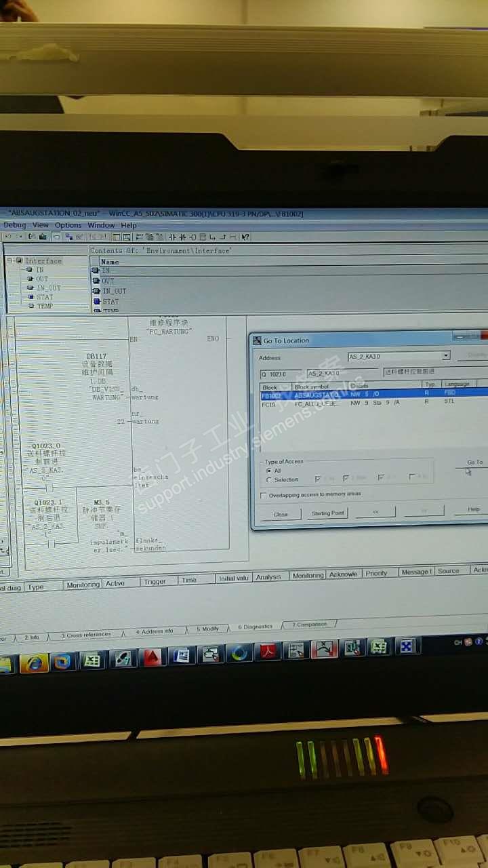Click the Close button in Go To Location
The height and width of the screenshot is (868, 488).
click(x=280, y=514)
